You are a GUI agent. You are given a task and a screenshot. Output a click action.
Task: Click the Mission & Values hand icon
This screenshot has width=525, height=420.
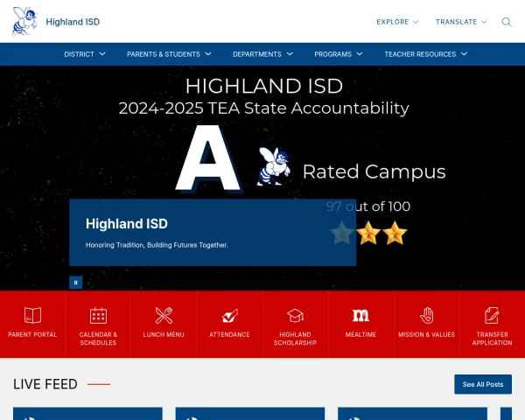427,315
